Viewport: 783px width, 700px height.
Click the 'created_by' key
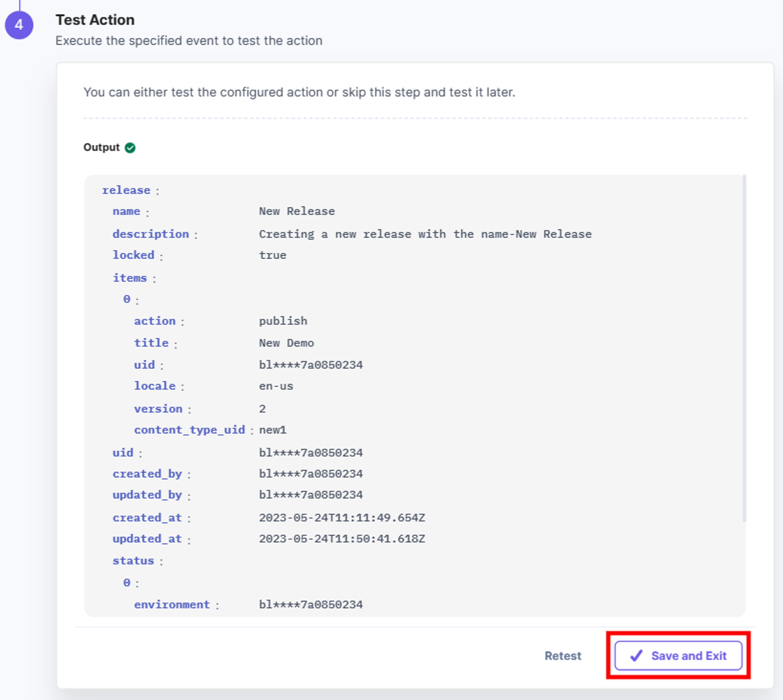coord(147,473)
